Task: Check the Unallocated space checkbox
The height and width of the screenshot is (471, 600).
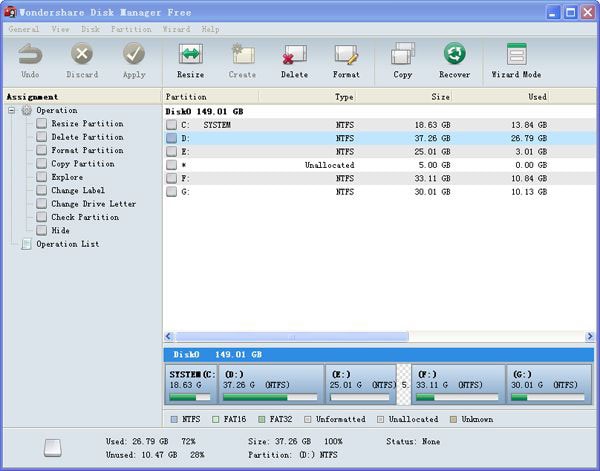Action: [171, 165]
